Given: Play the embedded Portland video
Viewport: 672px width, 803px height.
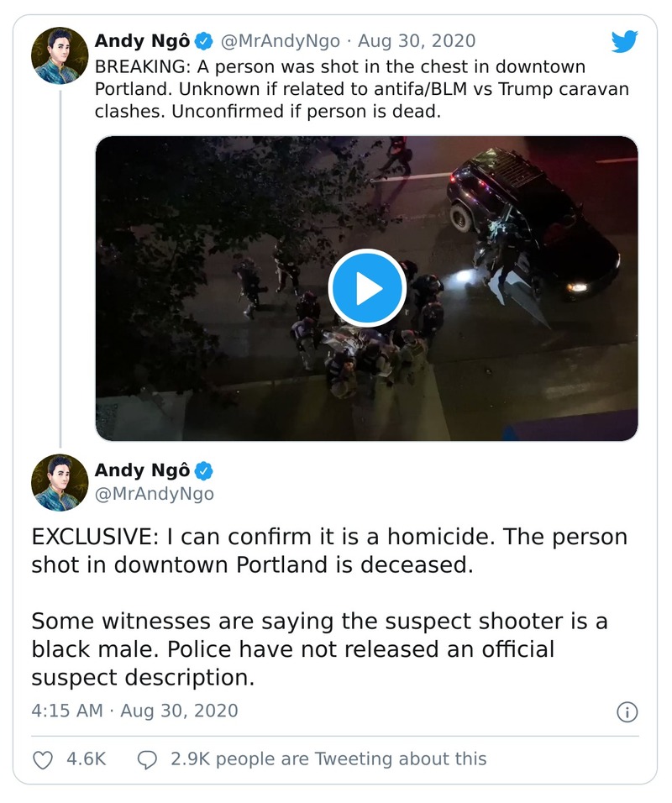Looking at the screenshot, I should coord(367,288).
